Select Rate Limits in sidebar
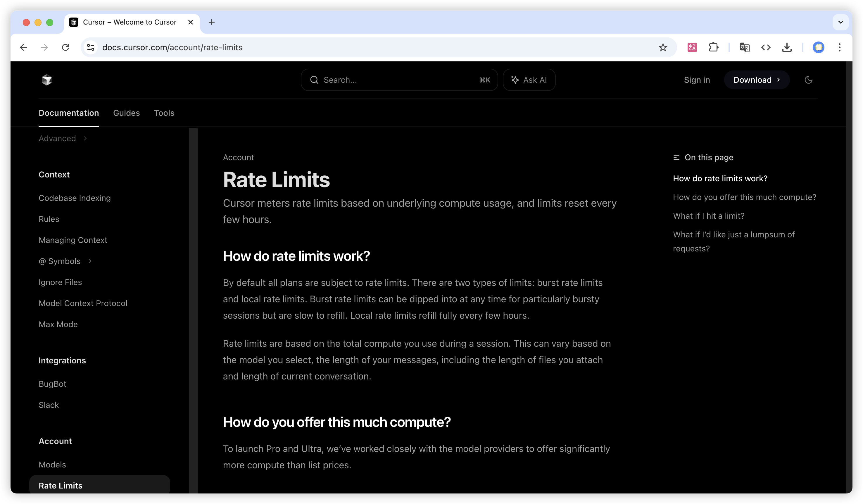The height and width of the screenshot is (504, 863). click(100, 484)
